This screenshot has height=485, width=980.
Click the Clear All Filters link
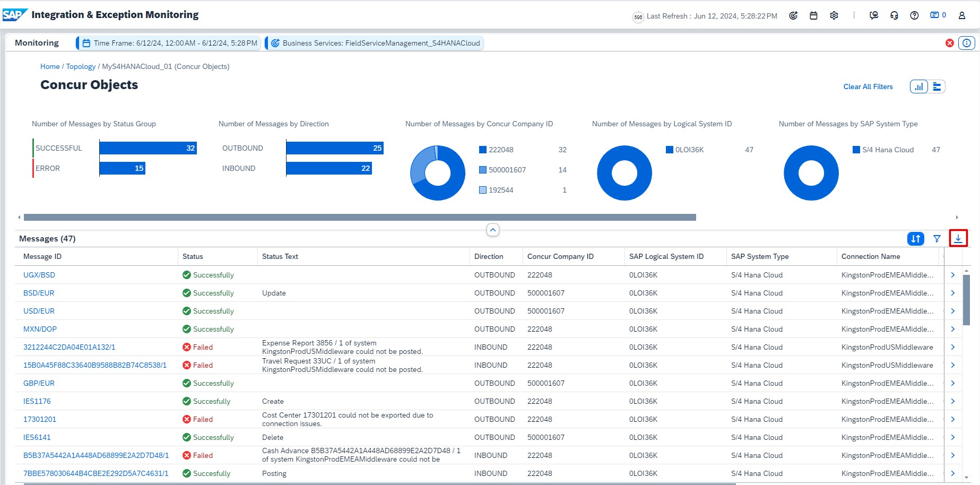point(868,86)
